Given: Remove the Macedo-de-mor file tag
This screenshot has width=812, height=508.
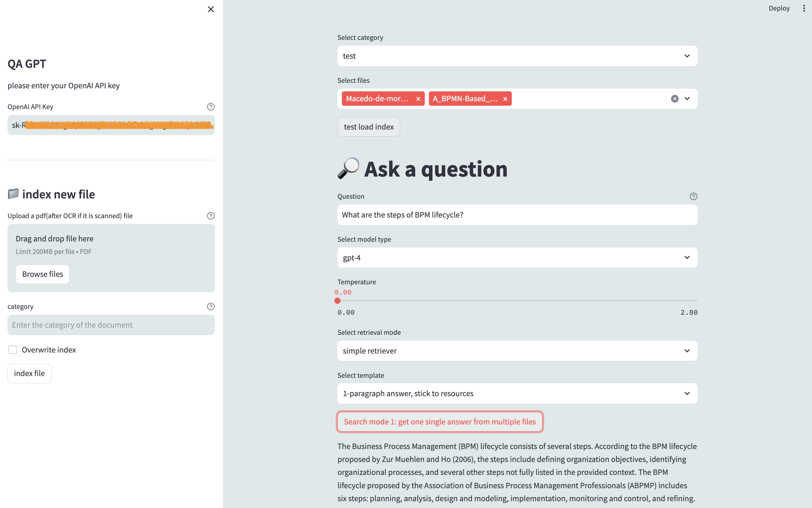Looking at the screenshot, I should 418,99.
